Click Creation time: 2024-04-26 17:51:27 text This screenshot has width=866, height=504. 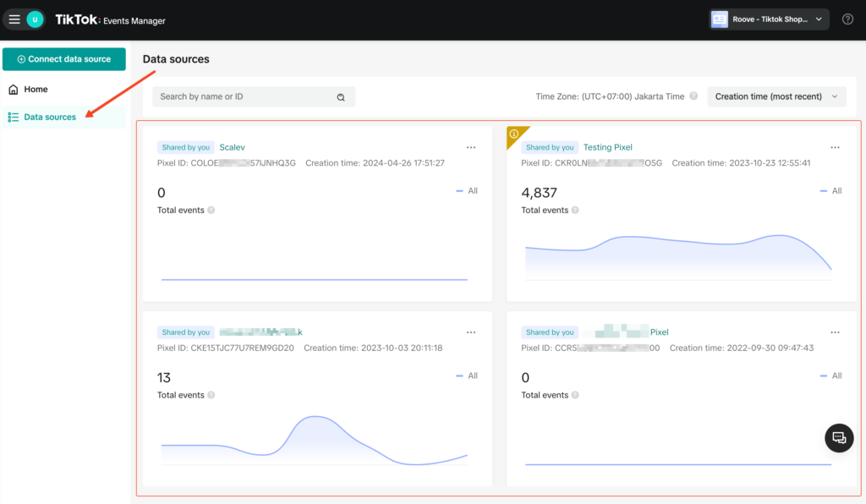[375, 163]
